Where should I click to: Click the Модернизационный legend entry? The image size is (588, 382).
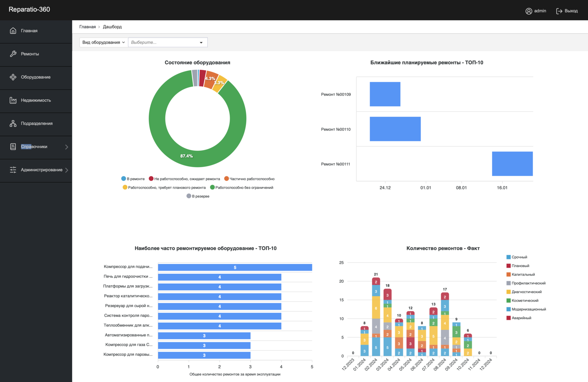click(x=526, y=309)
